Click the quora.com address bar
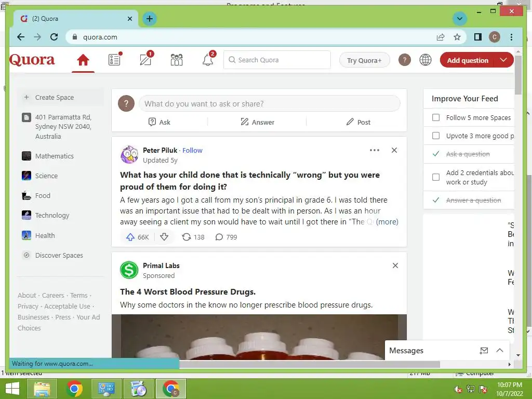Image resolution: width=532 pixels, height=399 pixels. click(251, 37)
